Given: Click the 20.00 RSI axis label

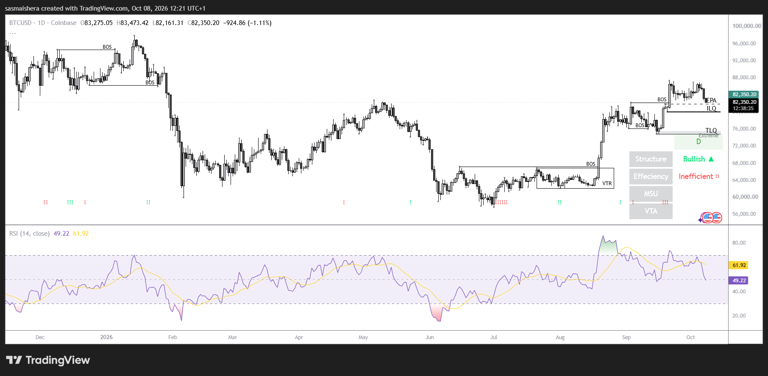Looking at the screenshot, I should pos(740,316).
